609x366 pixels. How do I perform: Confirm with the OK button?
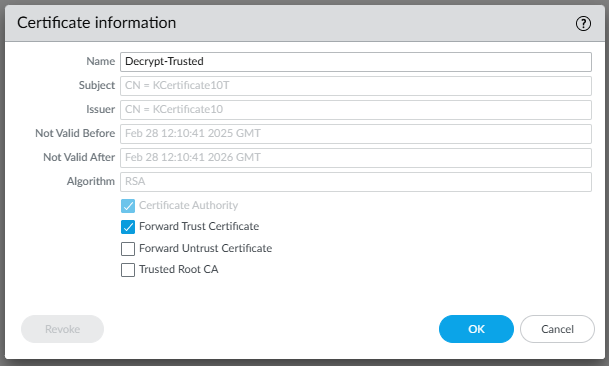[x=476, y=329]
